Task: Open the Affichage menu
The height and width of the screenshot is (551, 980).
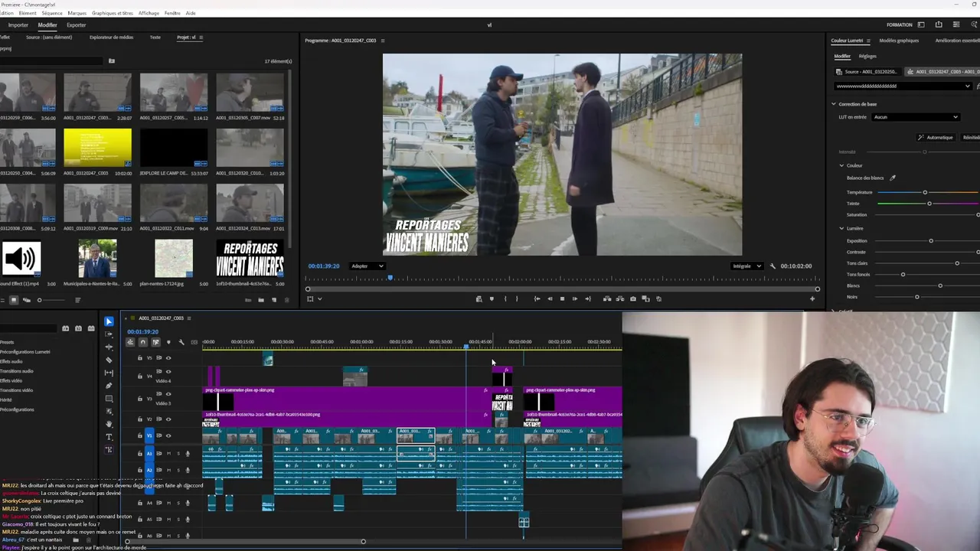Action: pos(149,13)
